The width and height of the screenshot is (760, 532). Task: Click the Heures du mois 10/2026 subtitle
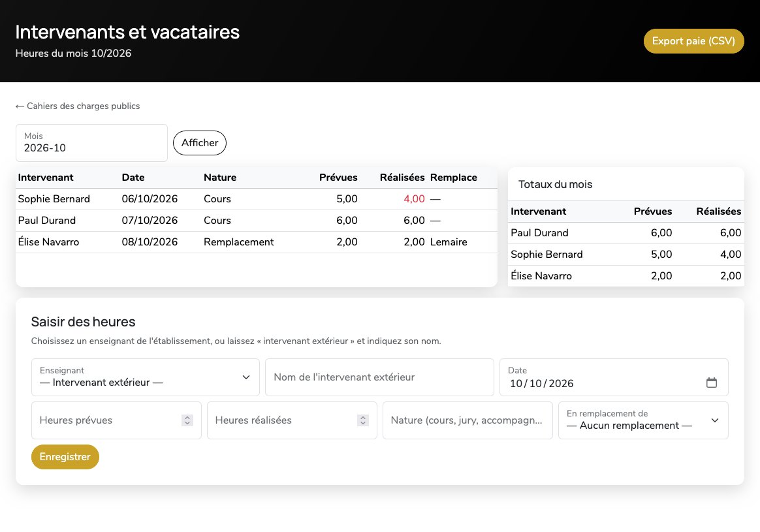click(x=73, y=54)
